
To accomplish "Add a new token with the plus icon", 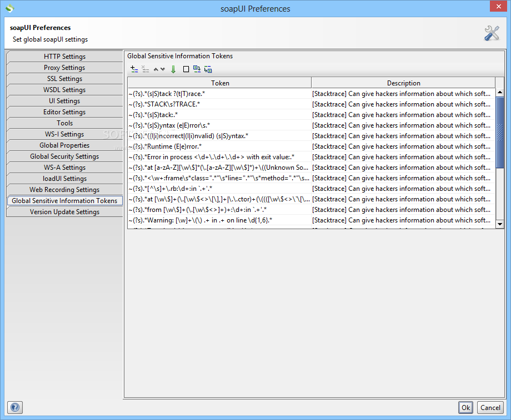I will 134,69.
